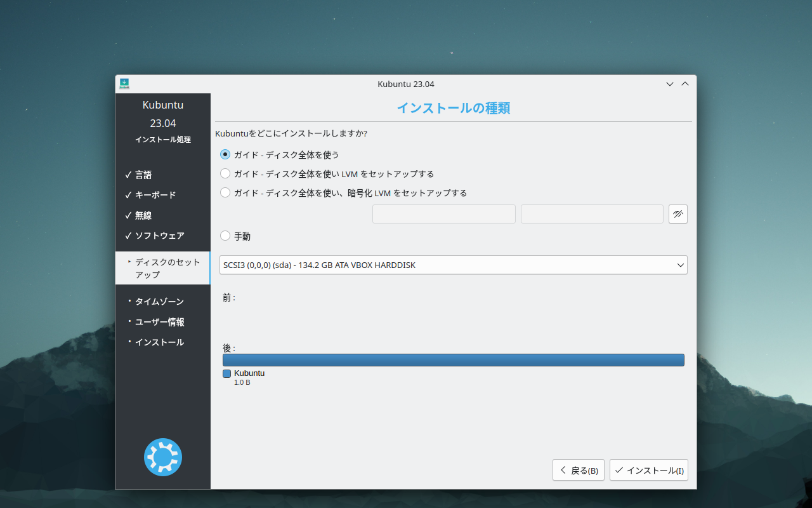Click the Kubuntu gear logo in sidebar

(163, 457)
